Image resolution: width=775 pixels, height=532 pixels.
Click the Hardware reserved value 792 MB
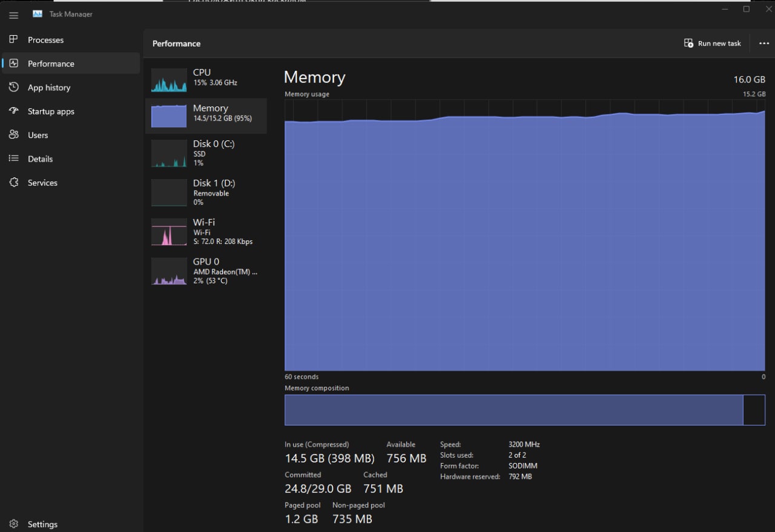[520, 477]
